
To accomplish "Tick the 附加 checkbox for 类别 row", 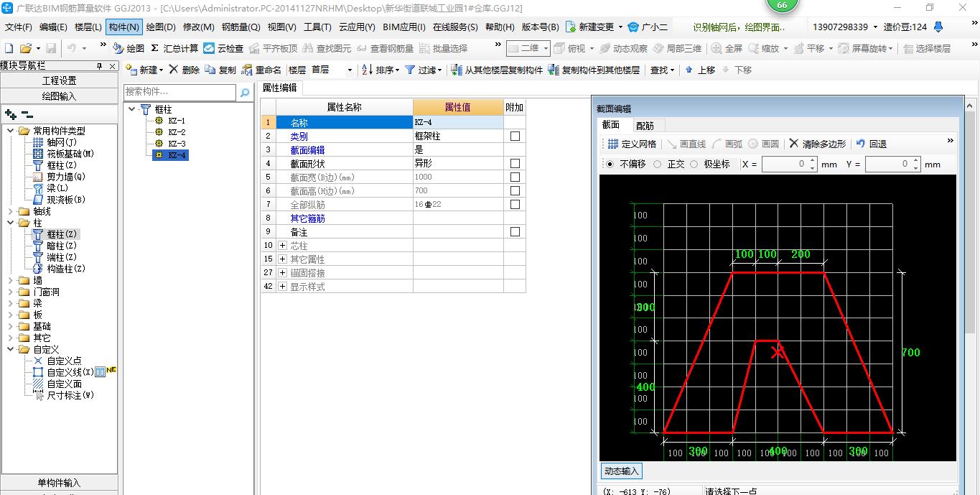I will click(515, 136).
